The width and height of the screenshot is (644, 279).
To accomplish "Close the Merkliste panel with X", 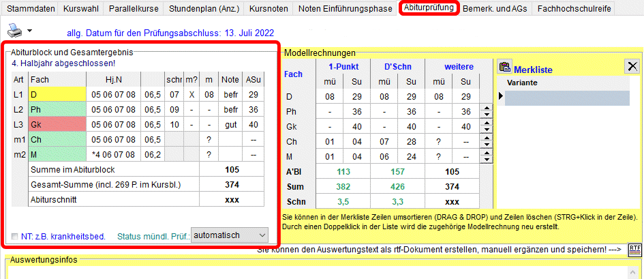I will (x=632, y=66).
